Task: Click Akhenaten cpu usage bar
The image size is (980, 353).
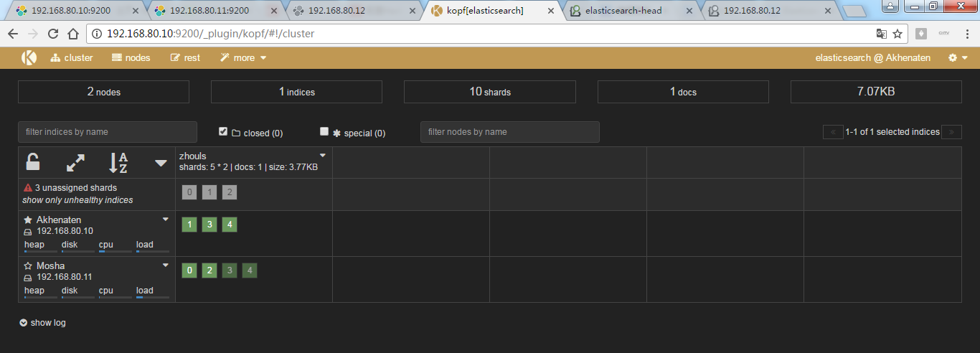Action: tap(116, 252)
